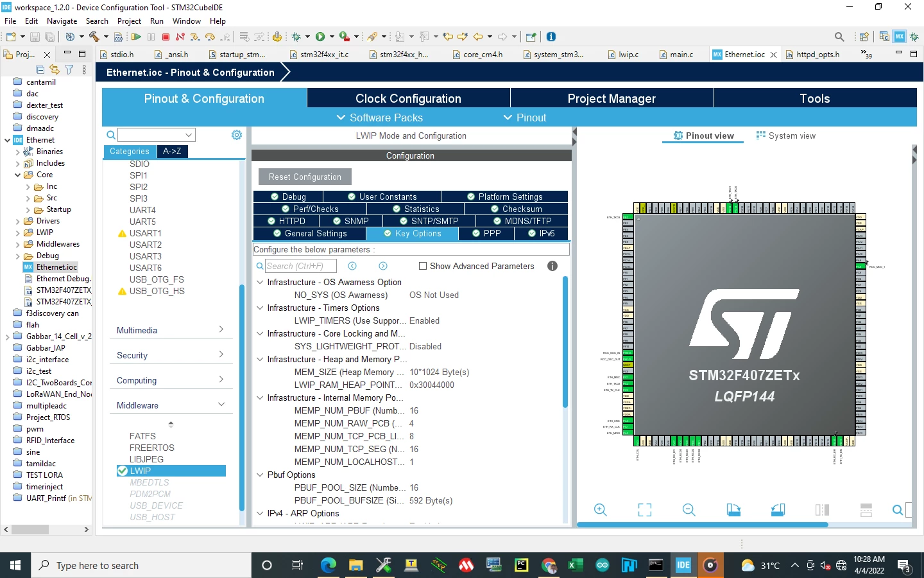Click the settings gear in the categories panel
Screen dimensions: 924x578
pyautogui.click(x=237, y=135)
